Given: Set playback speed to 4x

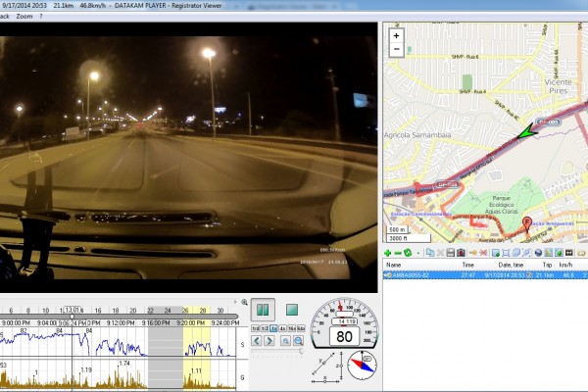Looking at the screenshot, I should pos(282,328).
